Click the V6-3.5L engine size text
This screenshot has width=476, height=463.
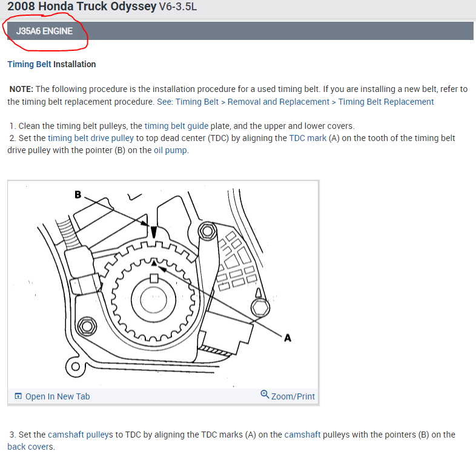(x=178, y=7)
